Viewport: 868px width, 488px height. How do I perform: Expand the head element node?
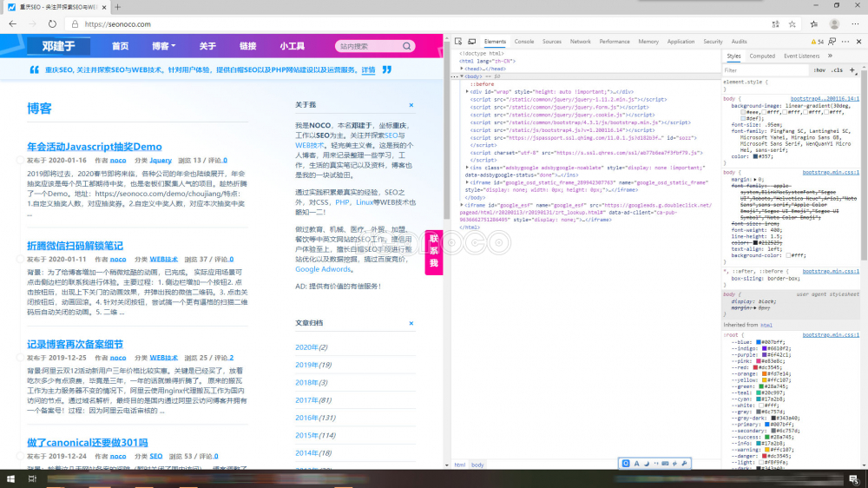[462, 69]
